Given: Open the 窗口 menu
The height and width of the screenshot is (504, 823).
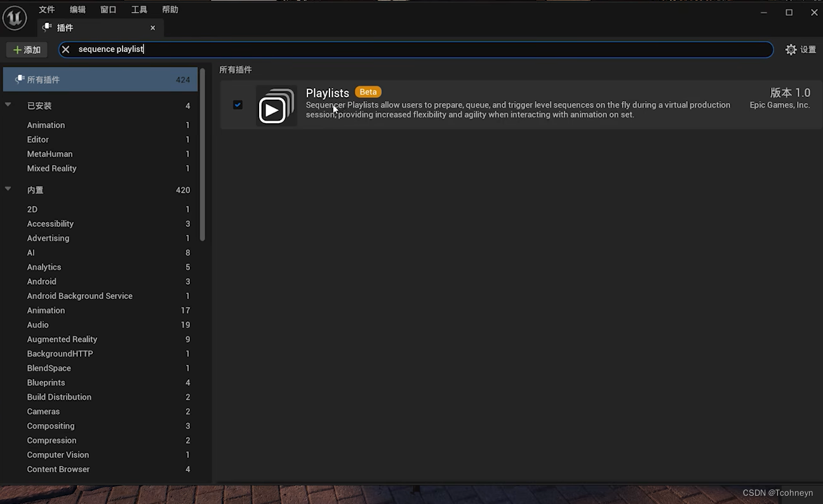Looking at the screenshot, I should [x=109, y=10].
